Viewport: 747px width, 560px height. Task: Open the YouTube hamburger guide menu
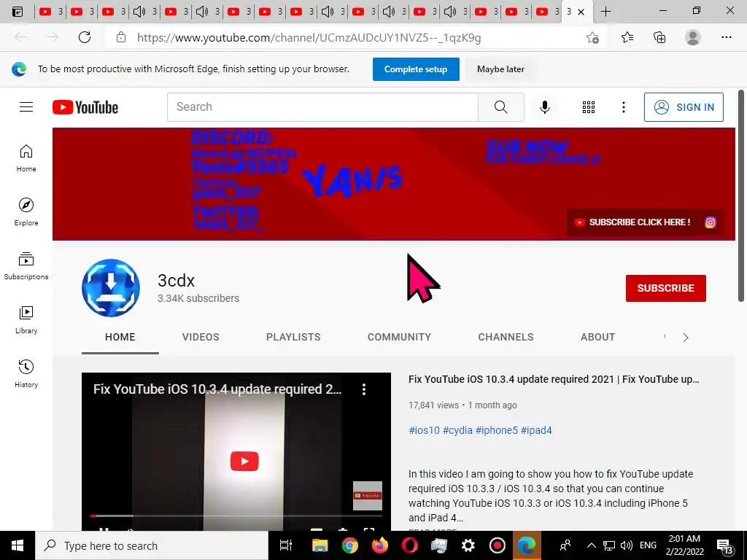(26, 107)
